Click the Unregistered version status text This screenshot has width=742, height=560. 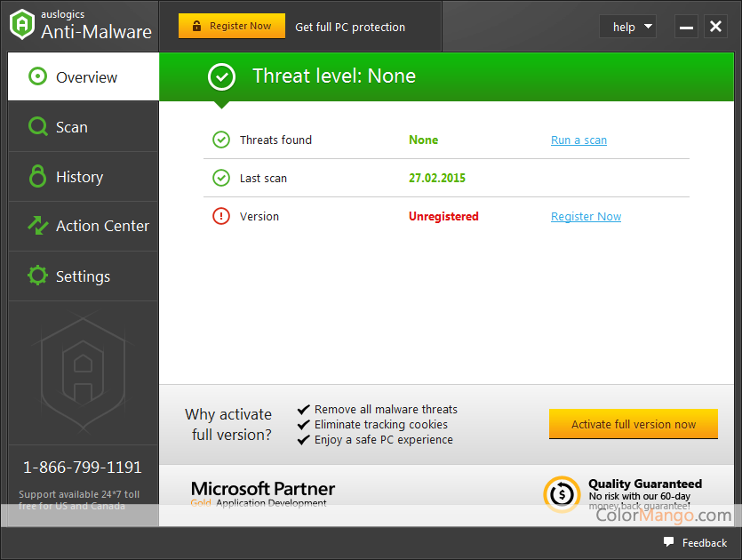tap(443, 216)
